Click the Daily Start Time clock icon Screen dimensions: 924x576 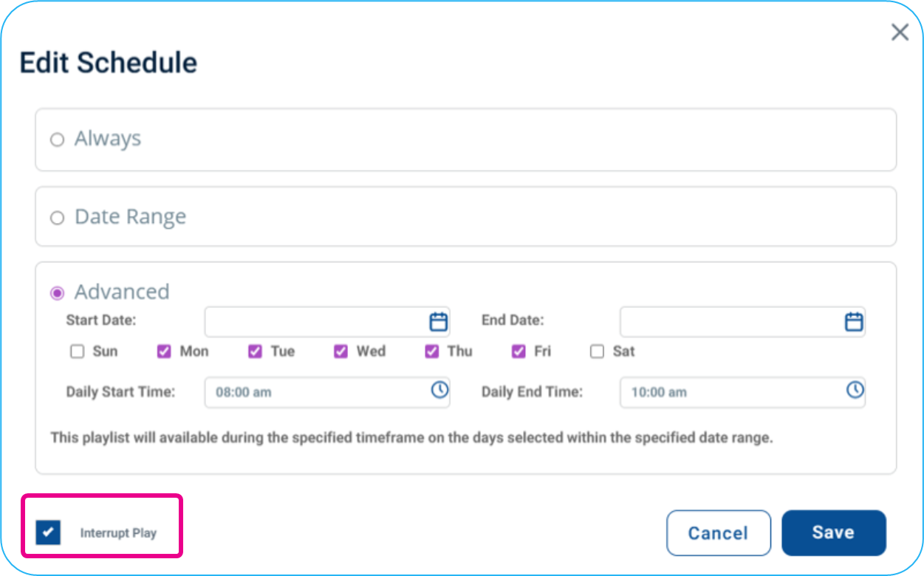pos(439,390)
